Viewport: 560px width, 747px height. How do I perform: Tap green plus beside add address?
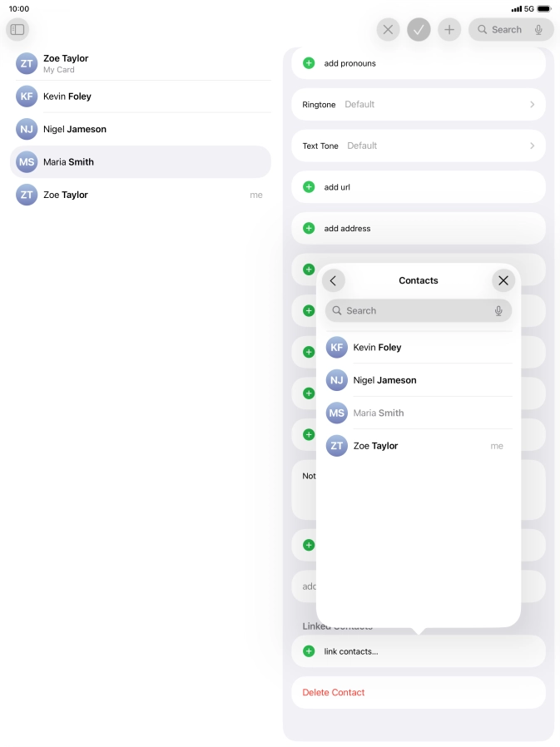pyautogui.click(x=309, y=228)
